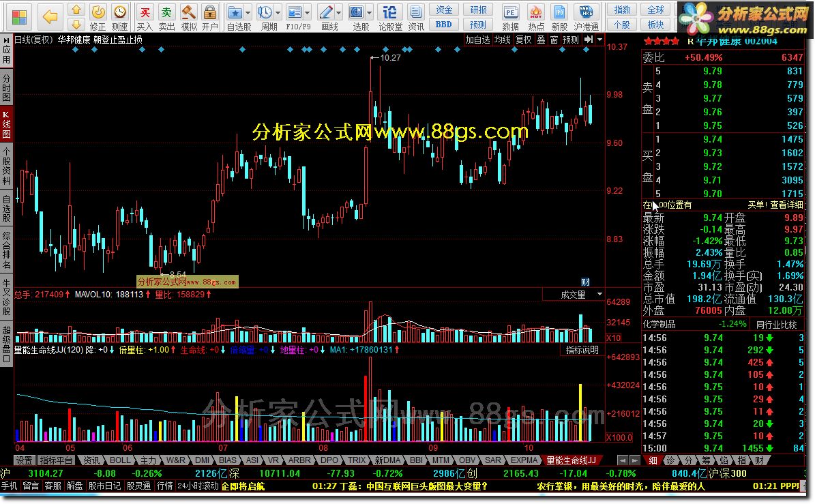
Task: Click the jump-to-end arrow in chart header
Action: click(588, 40)
